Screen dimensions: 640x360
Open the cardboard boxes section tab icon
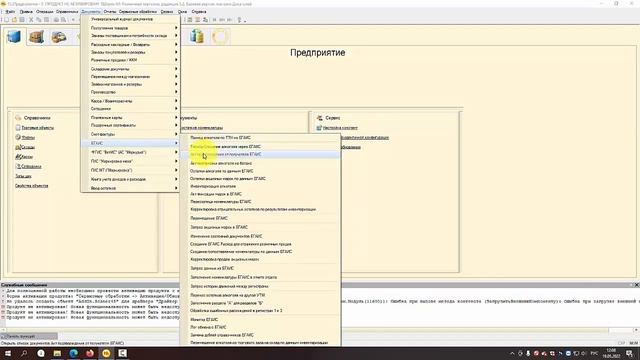tap(36, 37)
